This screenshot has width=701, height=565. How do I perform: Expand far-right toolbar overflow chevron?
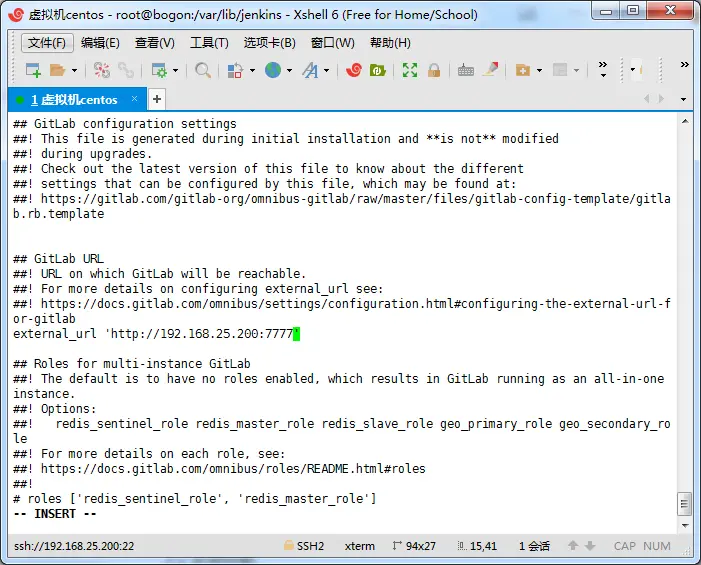[x=684, y=65]
